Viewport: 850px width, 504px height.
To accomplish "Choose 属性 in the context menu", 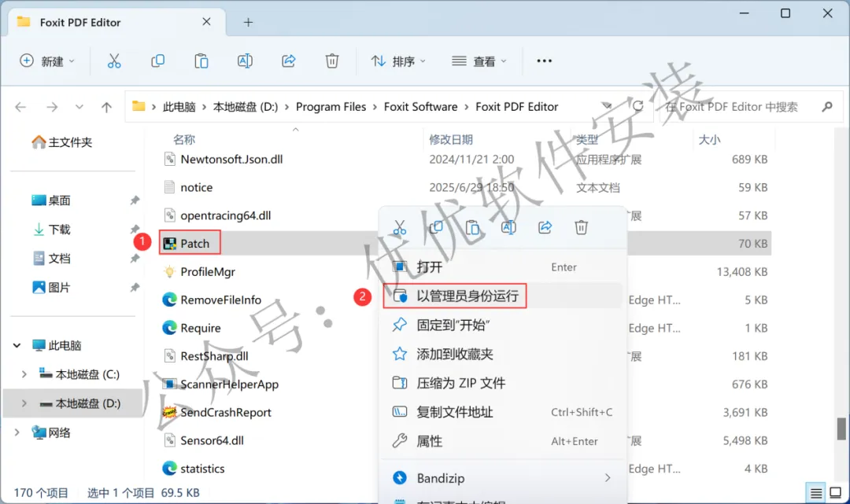I will (x=503, y=441).
